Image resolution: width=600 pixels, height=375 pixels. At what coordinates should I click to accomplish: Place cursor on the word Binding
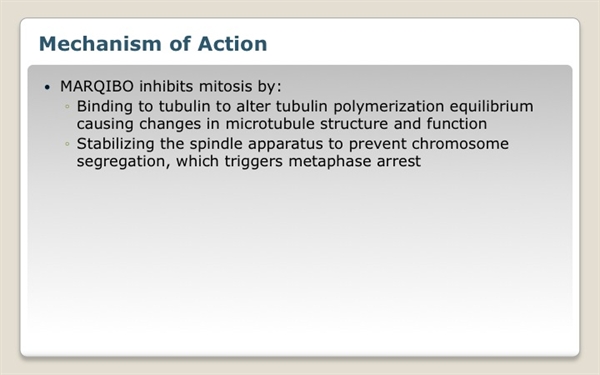pos(105,107)
